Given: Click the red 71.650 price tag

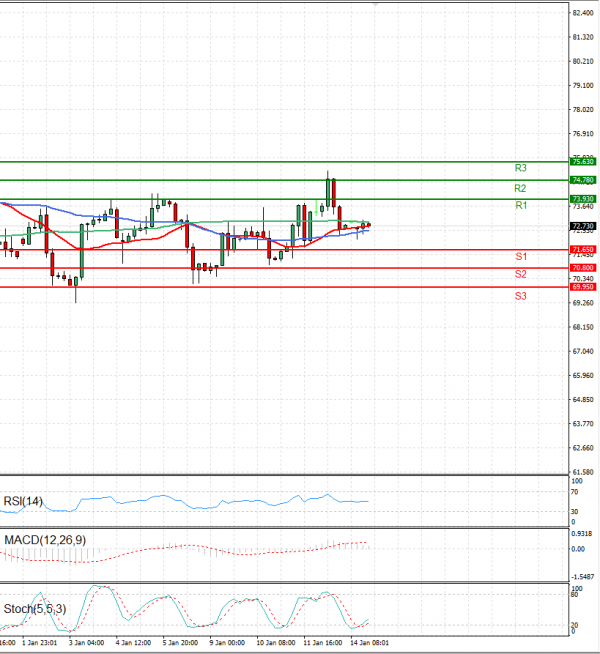Looking at the screenshot, I should tap(583, 250).
